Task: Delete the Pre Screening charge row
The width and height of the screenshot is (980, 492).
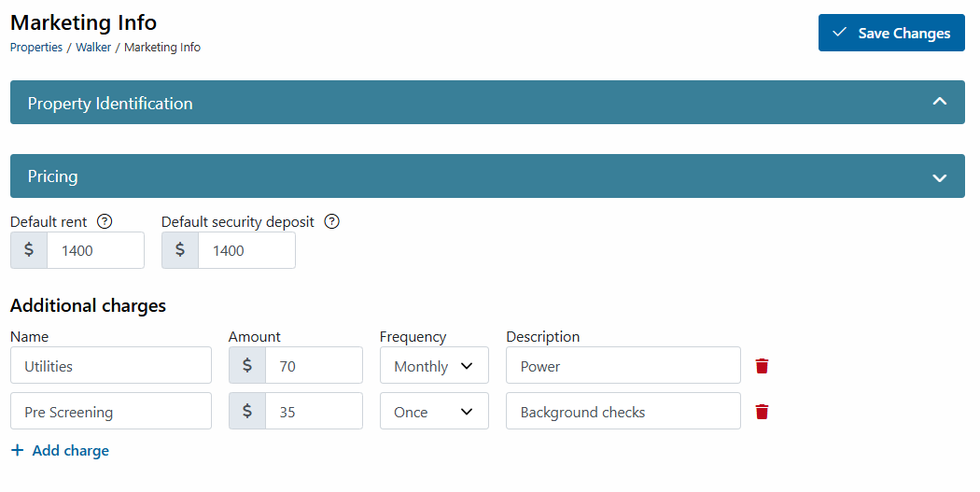Action: click(x=762, y=412)
